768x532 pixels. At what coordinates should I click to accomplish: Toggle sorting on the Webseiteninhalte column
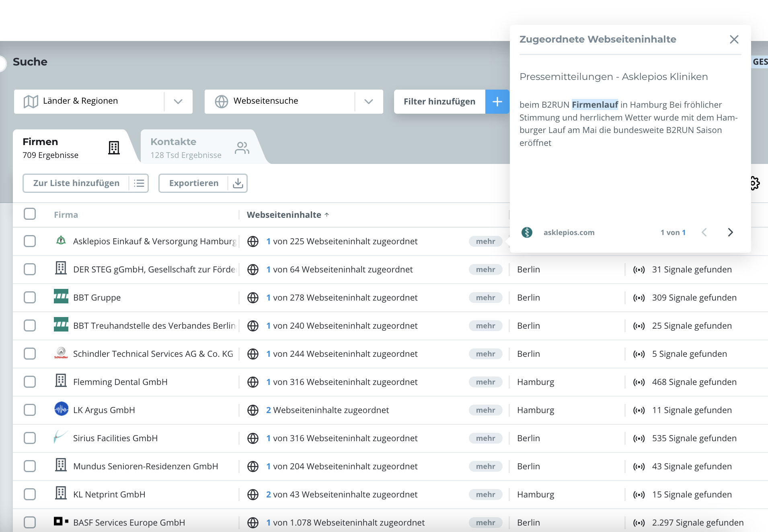(x=287, y=215)
